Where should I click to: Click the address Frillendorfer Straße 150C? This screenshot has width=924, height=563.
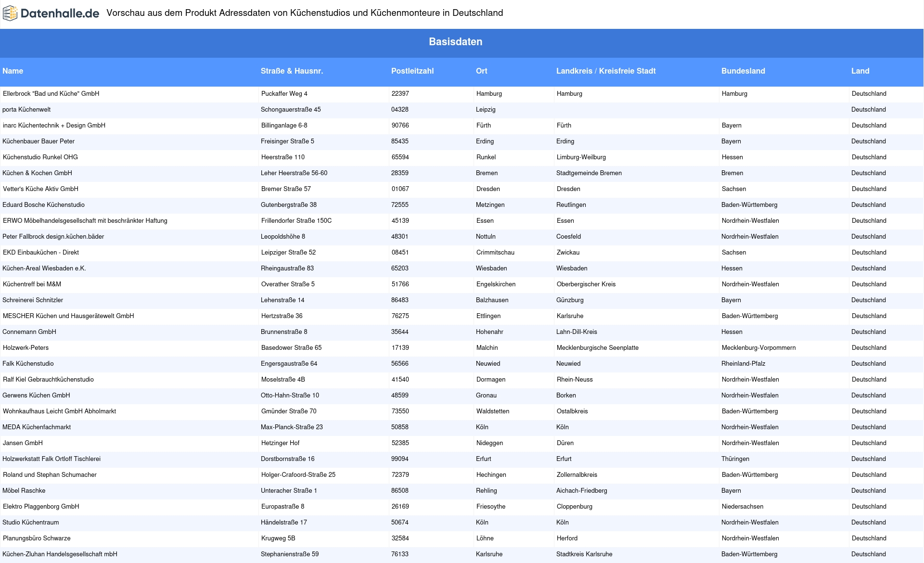[x=296, y=221]
